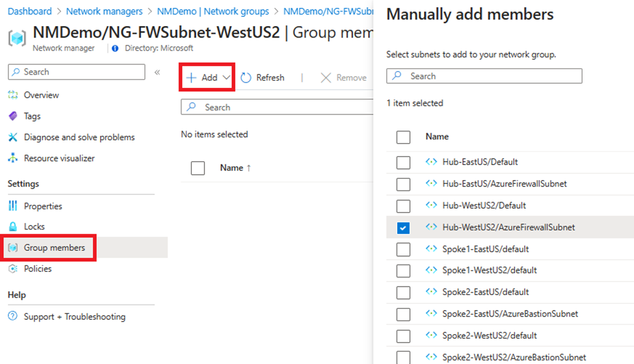634x364 pixels.
Task: Click the subnet icon for Spoke2-EastUS/AzureBastionSubnet
Action: tap(431, 314)
